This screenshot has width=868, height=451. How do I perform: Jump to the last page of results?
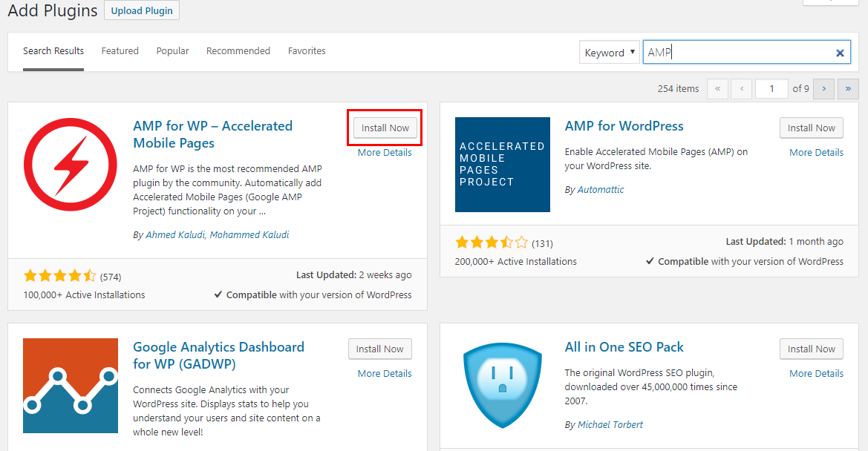coord(848,88)
